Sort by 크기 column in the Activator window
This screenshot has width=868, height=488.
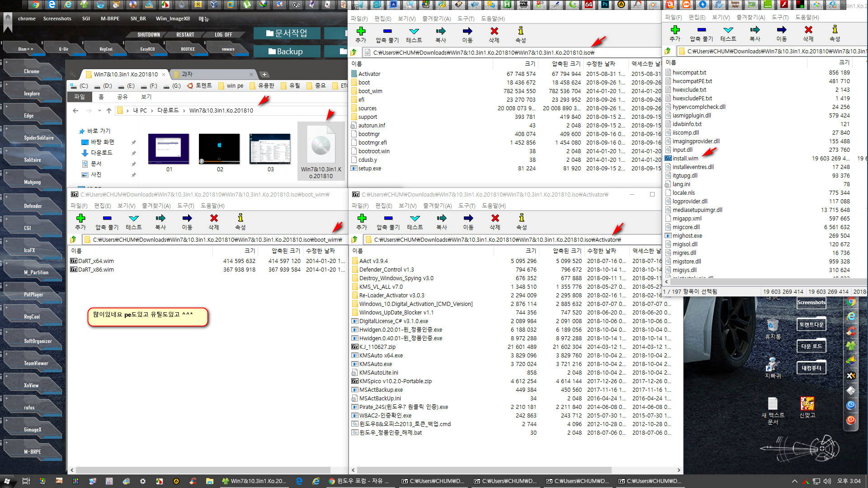[531, 251]
